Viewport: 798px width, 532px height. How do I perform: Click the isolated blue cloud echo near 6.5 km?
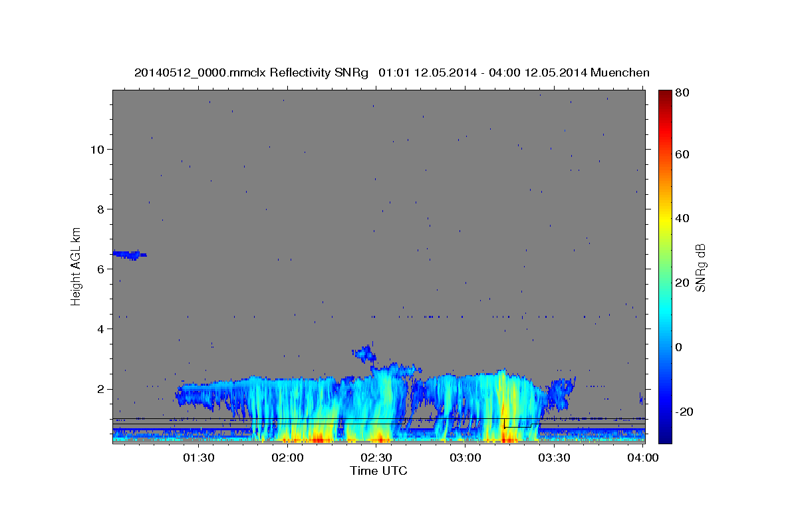pyautogui.click(x=130, y=254)
